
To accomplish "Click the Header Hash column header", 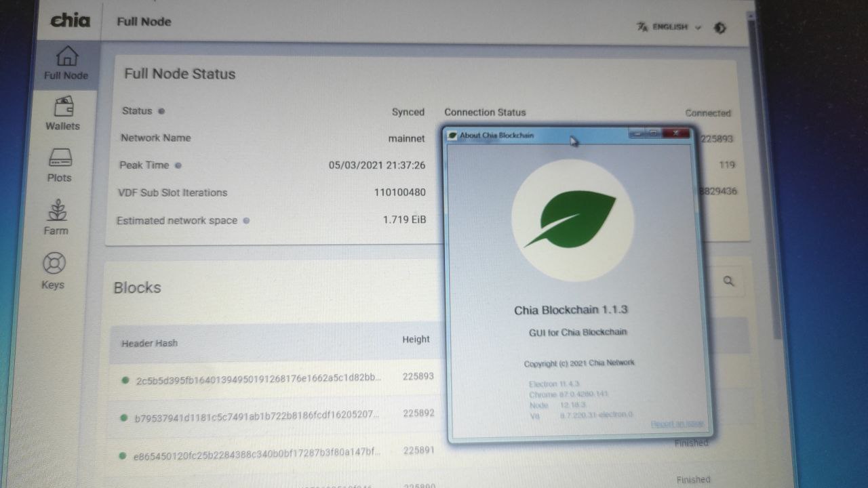I will 149,343.
